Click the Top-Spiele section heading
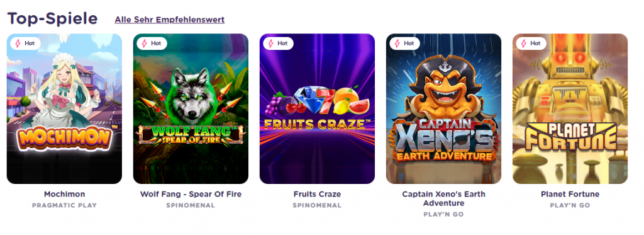 [53, 19]
